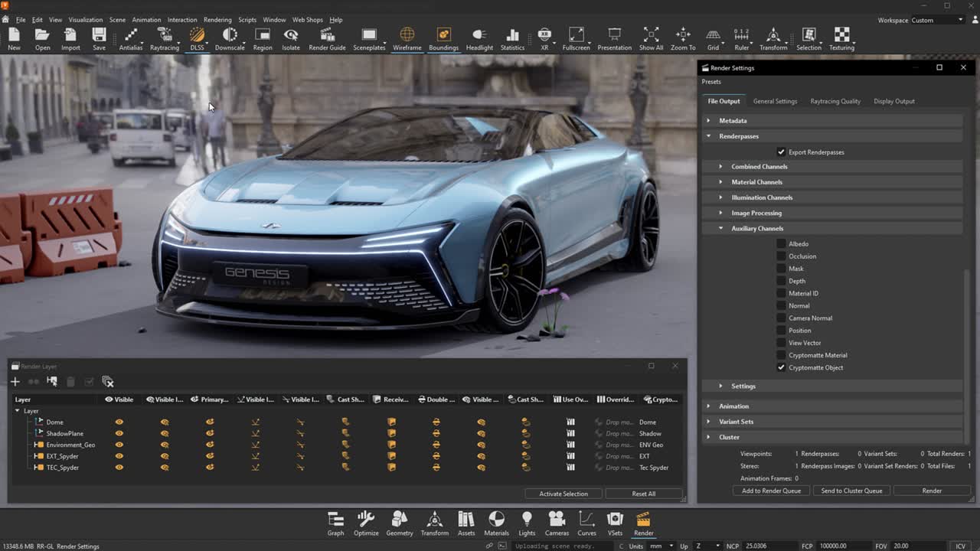Viewport: 980px width, 551px height.
Task: Open the Scene Graph module
Action: pos(335,523)
